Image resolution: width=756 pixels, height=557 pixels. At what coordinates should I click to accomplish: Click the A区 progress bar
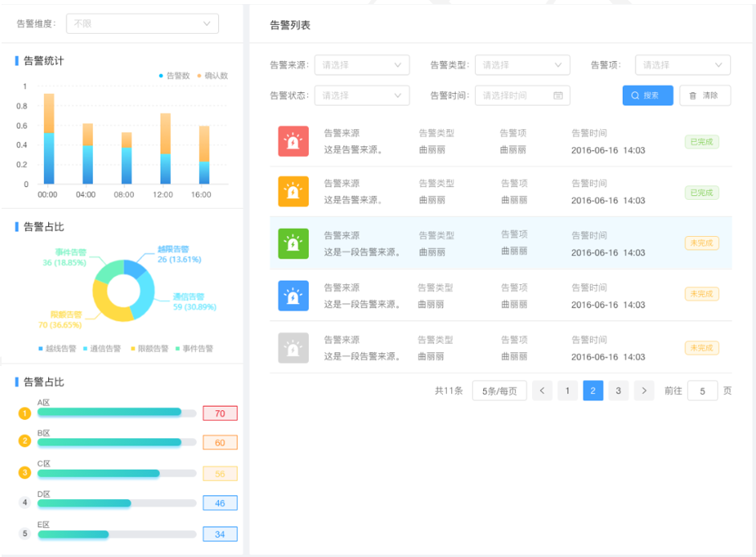click(116, 412)
